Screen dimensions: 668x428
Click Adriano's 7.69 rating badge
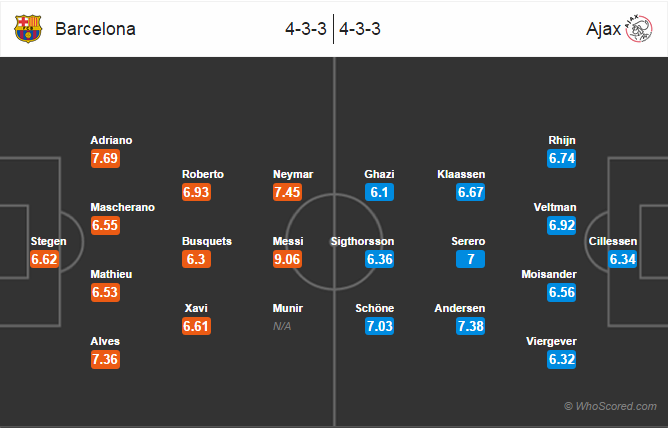point(105,158)
